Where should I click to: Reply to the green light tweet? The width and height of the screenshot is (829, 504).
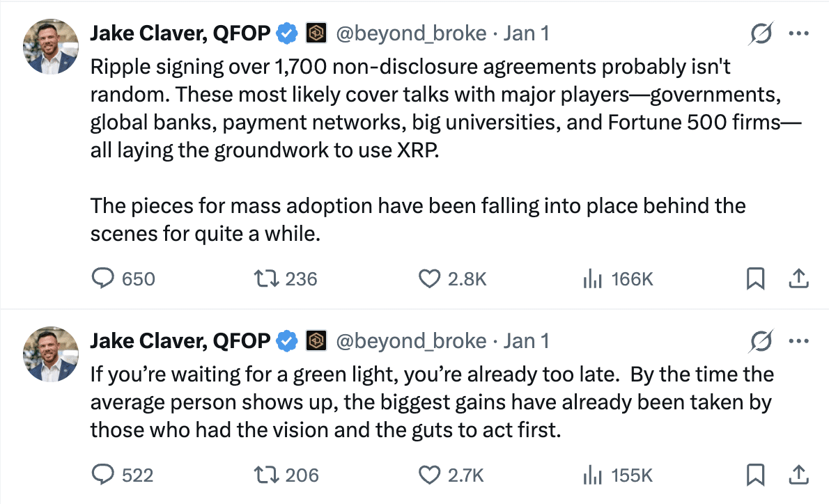click(103, 475)
